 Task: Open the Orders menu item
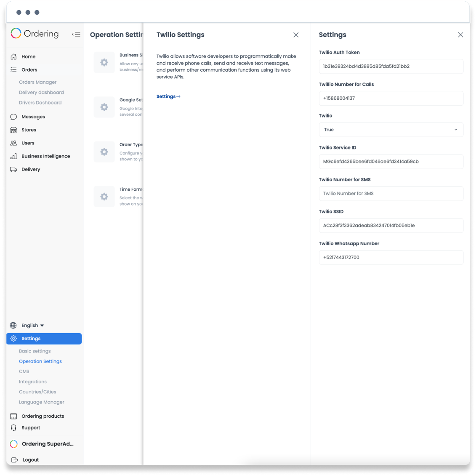[29, 69]
